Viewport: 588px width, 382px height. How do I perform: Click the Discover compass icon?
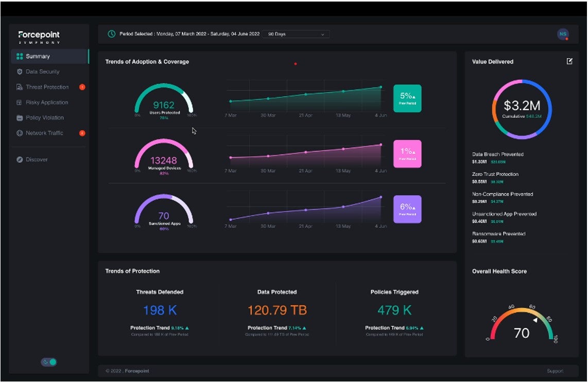point(20,159)
